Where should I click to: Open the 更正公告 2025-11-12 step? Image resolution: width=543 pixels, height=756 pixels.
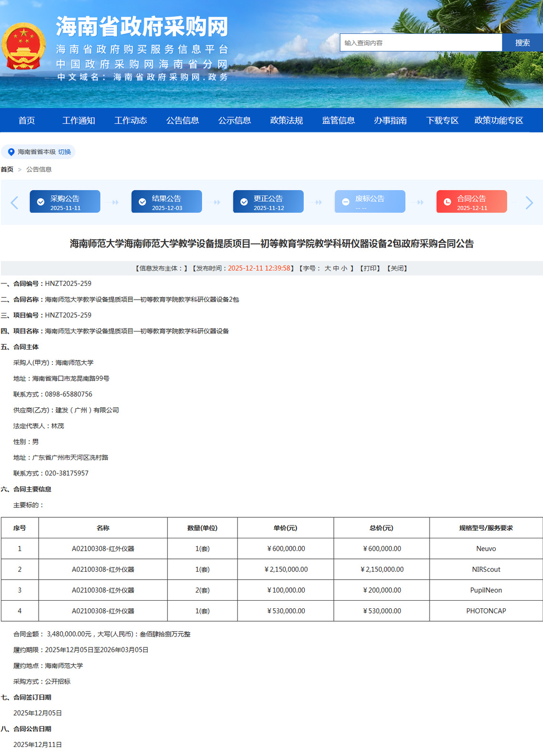coord(268,202)
